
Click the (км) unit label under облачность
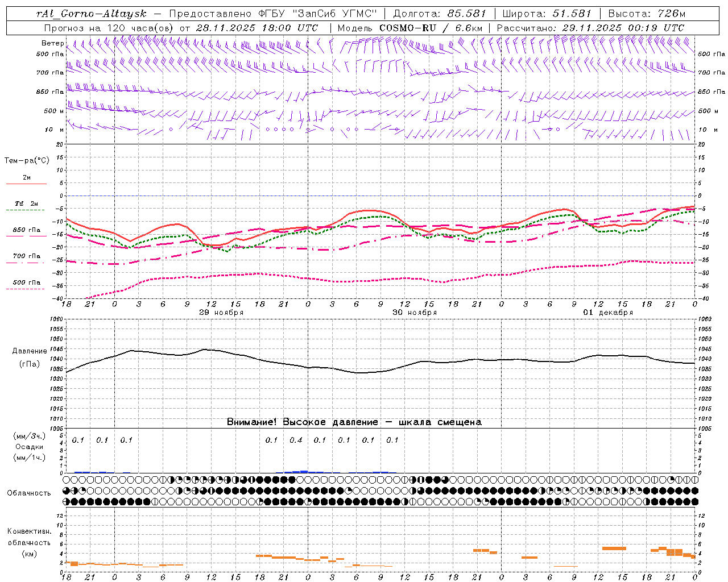coord(30,554)
